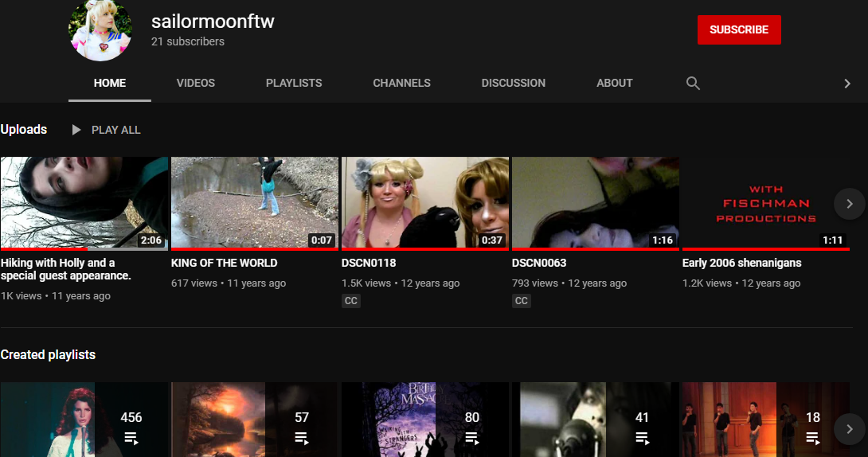Click the 1:16 video thumbnail
868x457 pixels.
coord(596,203)
